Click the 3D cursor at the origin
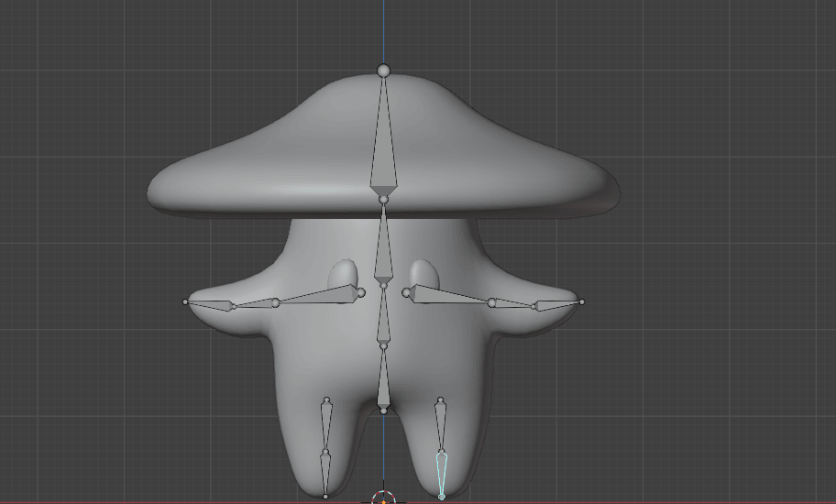The image size is (836, 504). (x=383, y=499)
